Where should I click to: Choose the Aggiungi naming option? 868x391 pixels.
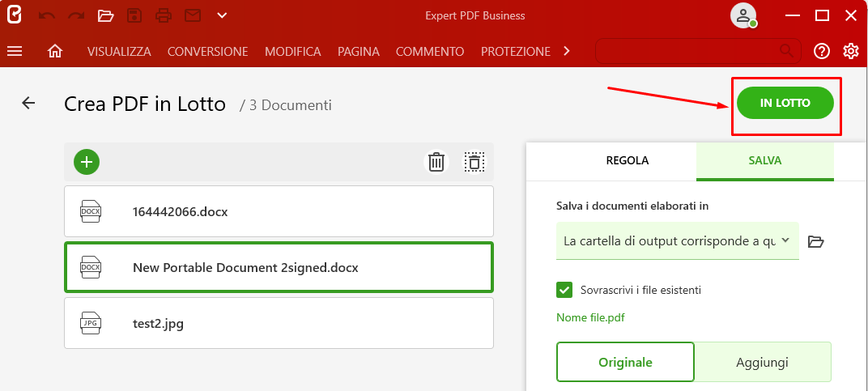coord(762,362)
